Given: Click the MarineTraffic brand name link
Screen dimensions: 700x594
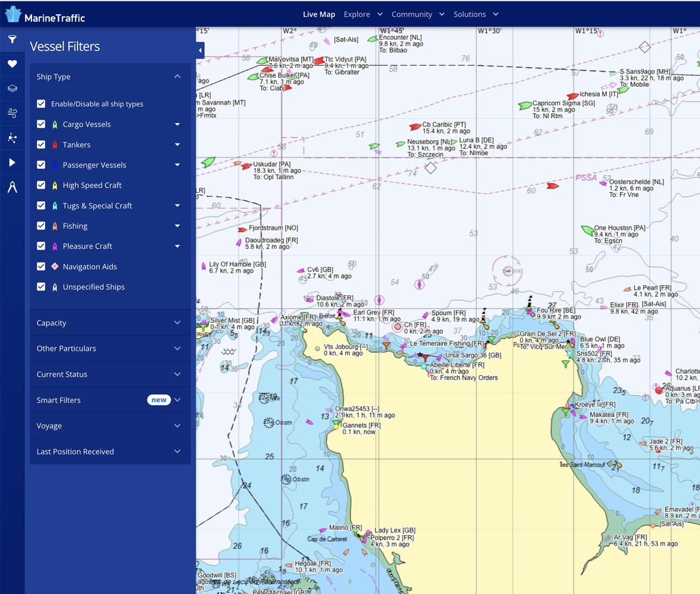Looking at the screenshot, I should point(55,18).
